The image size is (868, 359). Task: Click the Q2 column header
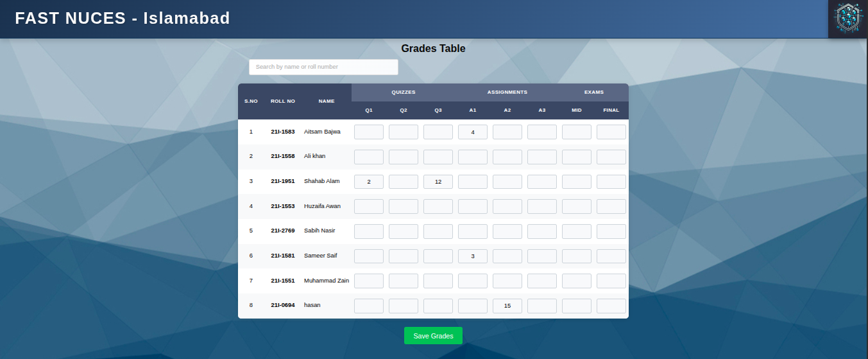404,110
